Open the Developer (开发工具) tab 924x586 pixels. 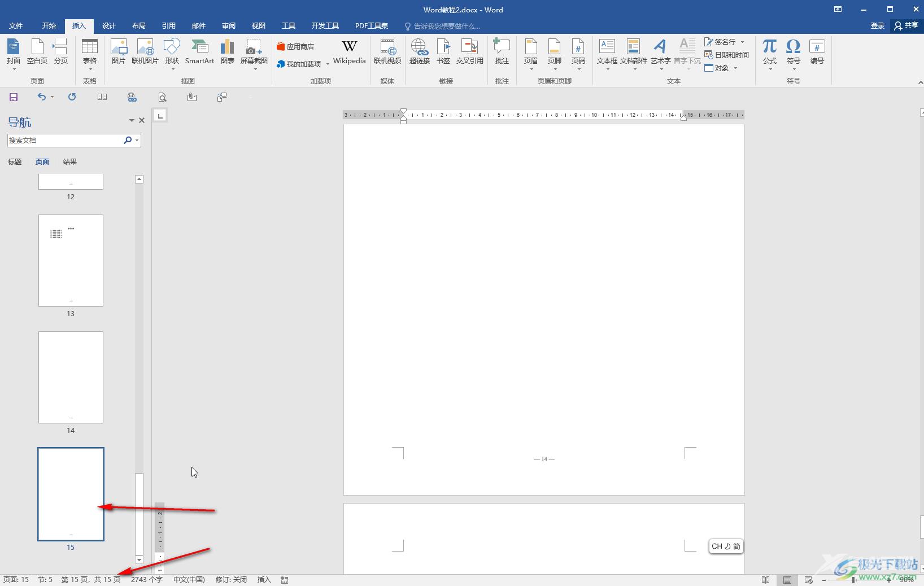[x=325, y=25]
